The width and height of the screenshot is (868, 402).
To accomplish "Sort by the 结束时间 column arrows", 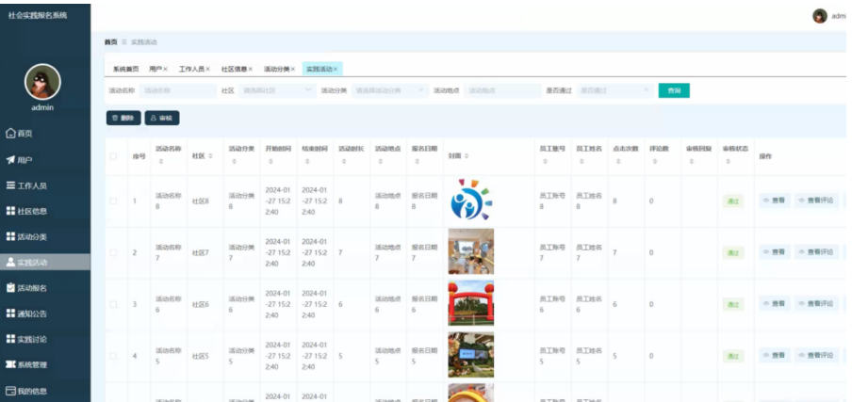I will (x=308, y=162).
